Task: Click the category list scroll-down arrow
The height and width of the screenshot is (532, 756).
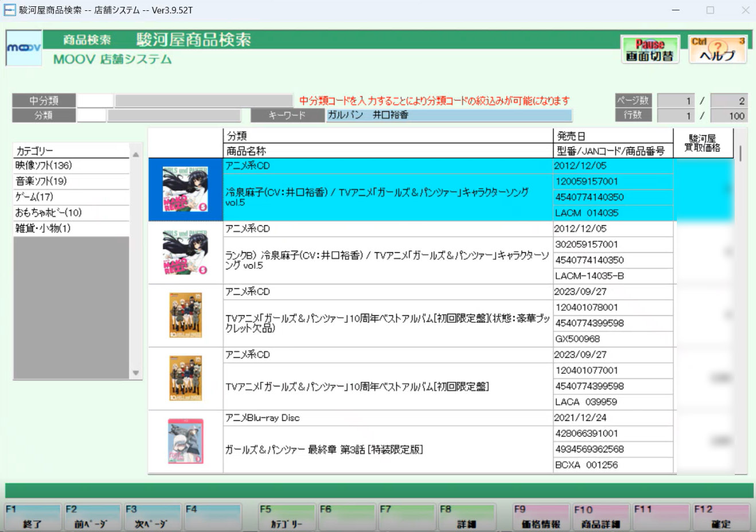Action: pos(136,373)
